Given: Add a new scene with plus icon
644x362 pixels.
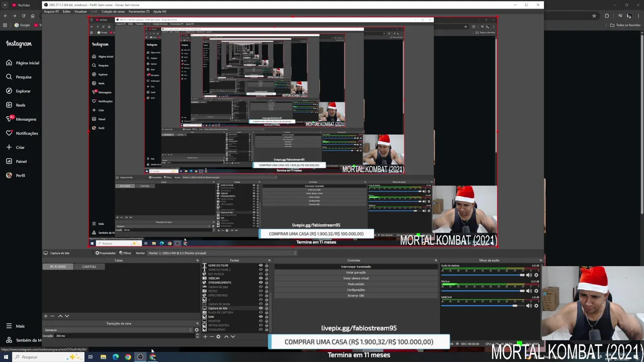Looking at the screenshot, I should click(x=46, y=316).
